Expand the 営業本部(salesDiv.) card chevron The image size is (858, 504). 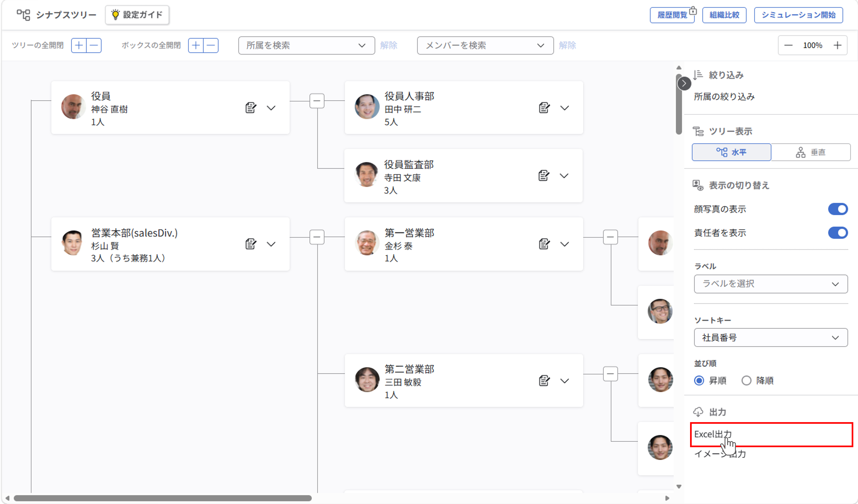[271, 244]
